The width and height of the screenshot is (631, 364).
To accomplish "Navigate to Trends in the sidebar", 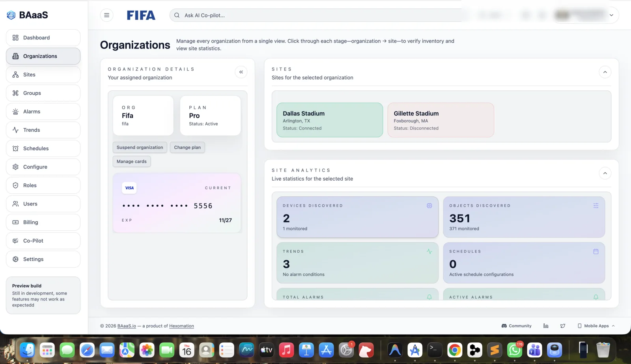I will [43, 130].
